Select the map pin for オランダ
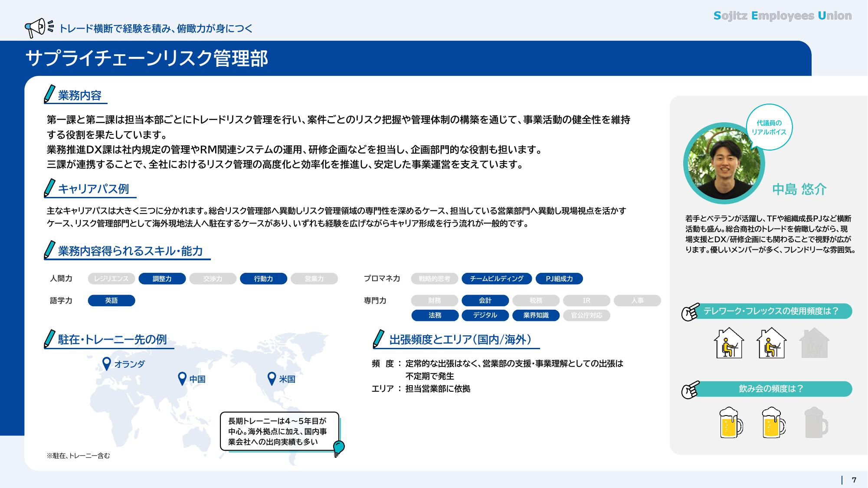This screenshot has width=868, height=488. [x=106, y=364]
